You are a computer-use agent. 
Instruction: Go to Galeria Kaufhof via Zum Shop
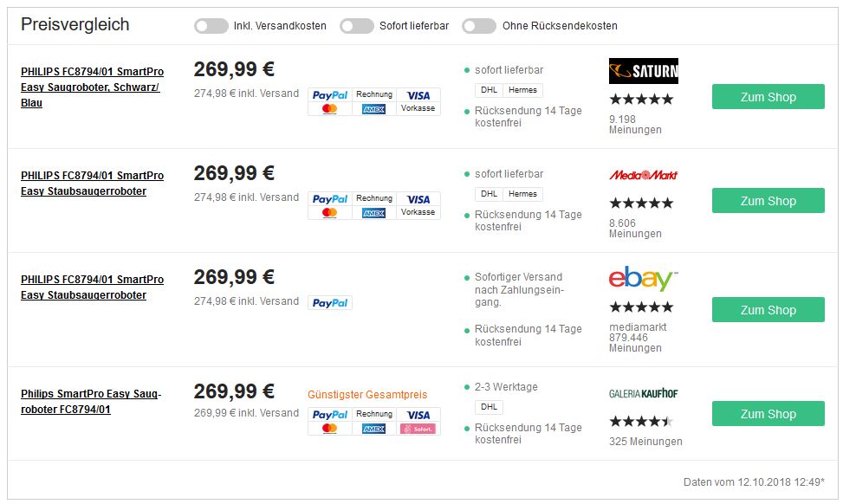(768, 414)
